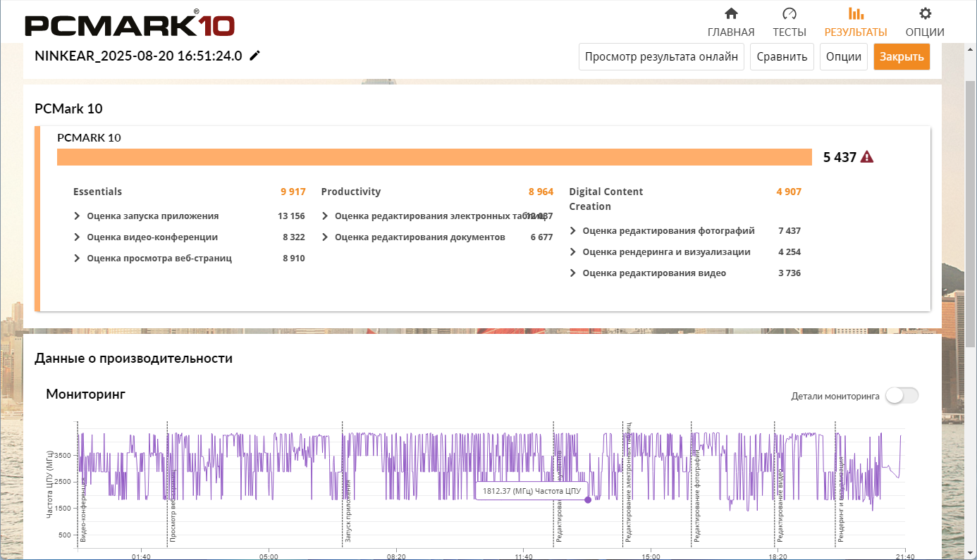The width and height of the screenshot is (977, 560).
Task: Expand Оценка просмотра веб-страниц row
Action: coord(77,259)
